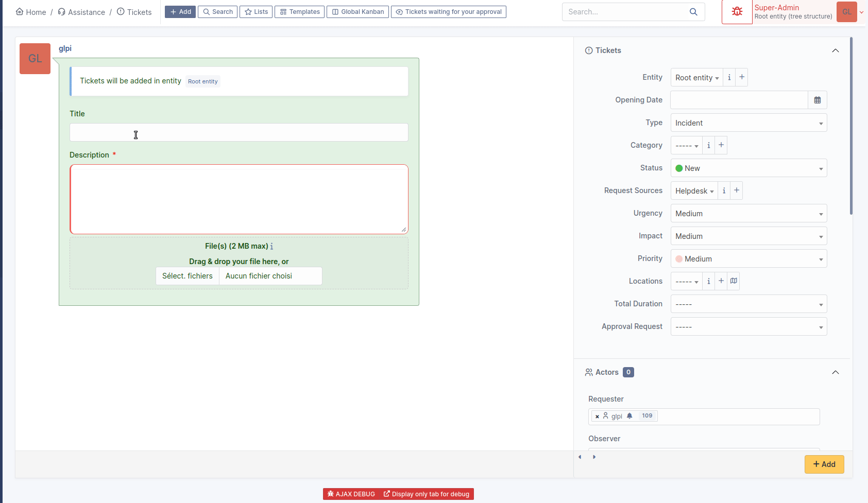Open the Type dropdown showing Incident
The height and width of the screenshot is (503, 868).
748,123
